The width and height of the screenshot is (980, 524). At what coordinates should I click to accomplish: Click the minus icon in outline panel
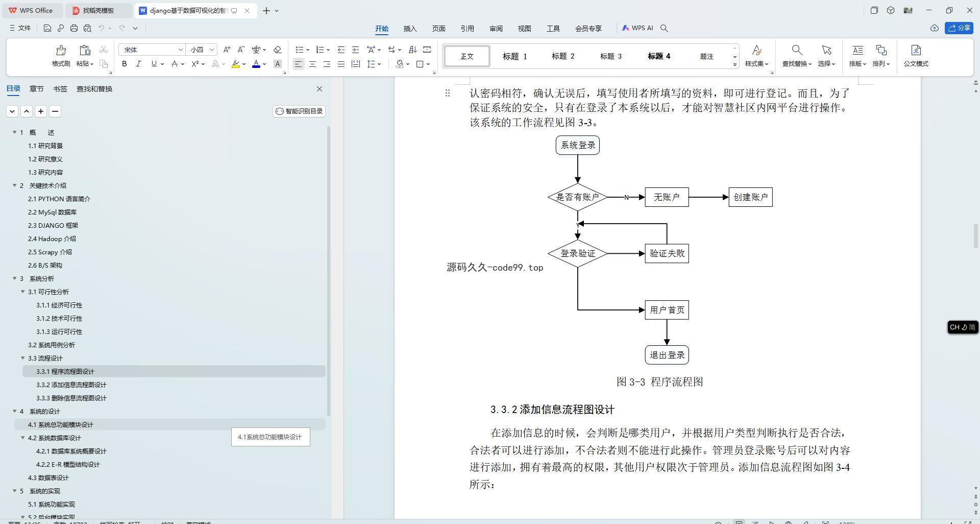tap(55, 111)
